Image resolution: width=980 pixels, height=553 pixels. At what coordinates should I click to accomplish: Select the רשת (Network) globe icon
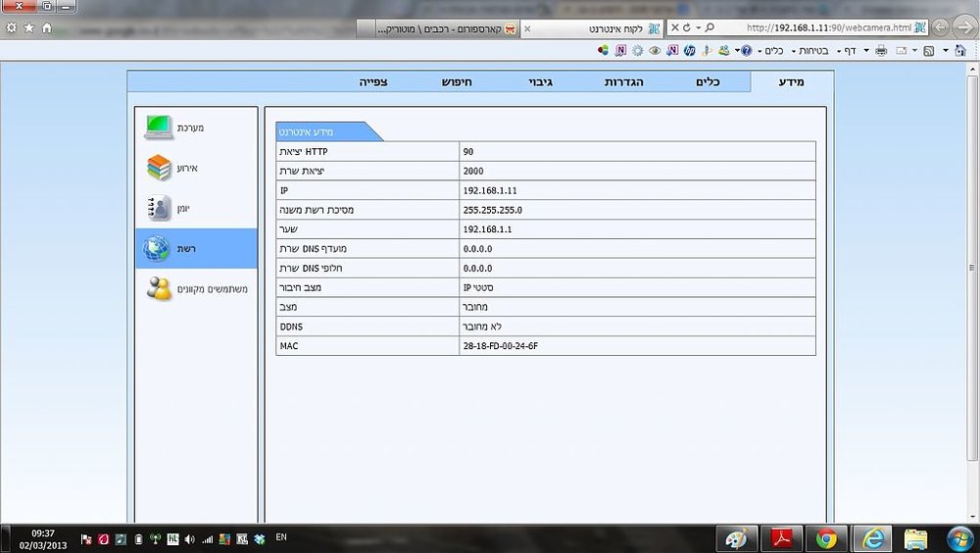pos(156,248)
